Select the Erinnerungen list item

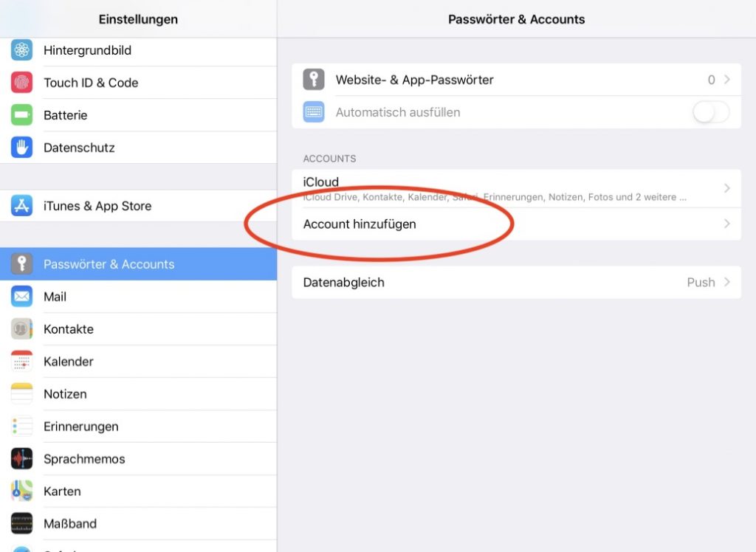[x=138, y=426]
